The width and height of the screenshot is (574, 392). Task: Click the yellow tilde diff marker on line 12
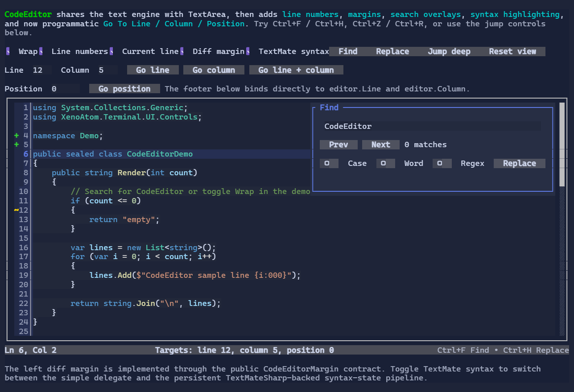pyautogui.click(x=17, y=210)
